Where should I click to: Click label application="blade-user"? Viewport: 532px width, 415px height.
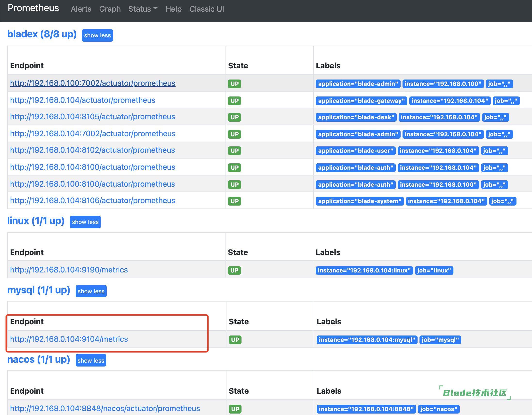click(x=356, y=151)
